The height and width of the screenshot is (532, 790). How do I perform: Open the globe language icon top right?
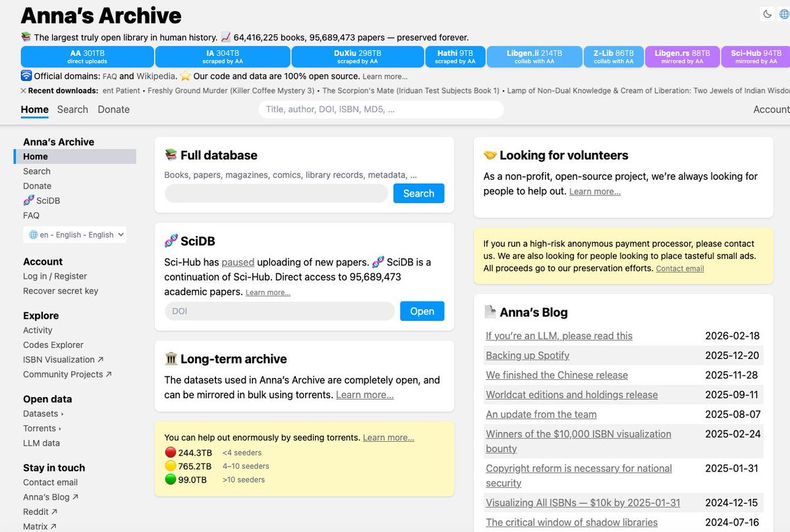pyautogui.click(x=784, y=14)
